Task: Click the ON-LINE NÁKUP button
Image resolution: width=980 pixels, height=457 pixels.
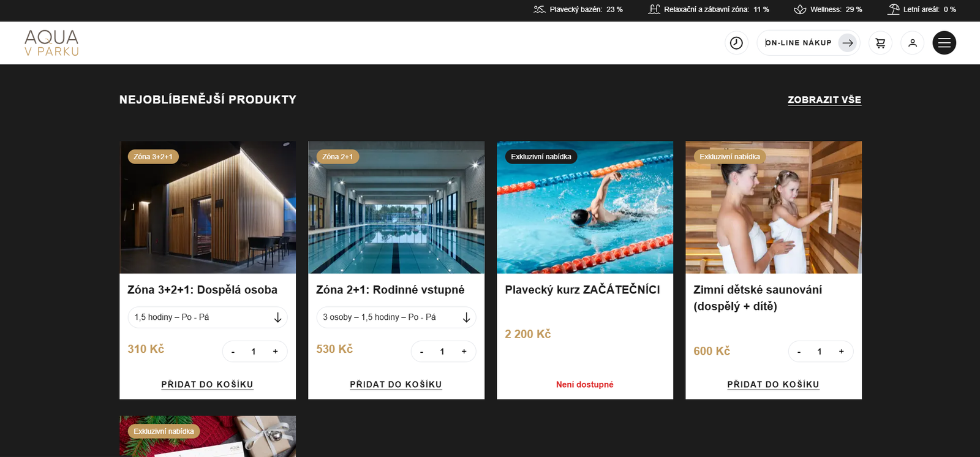Action: click(808, 43)
